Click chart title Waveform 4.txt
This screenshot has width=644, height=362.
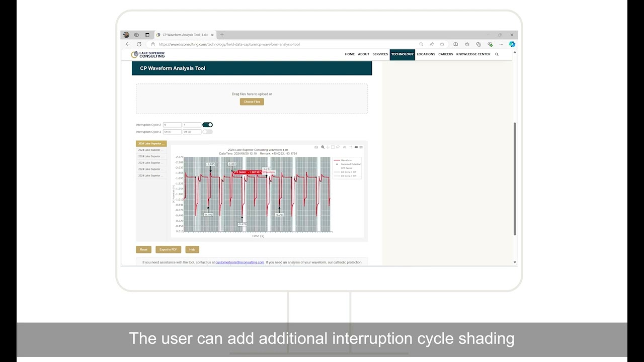coord(258,150)
